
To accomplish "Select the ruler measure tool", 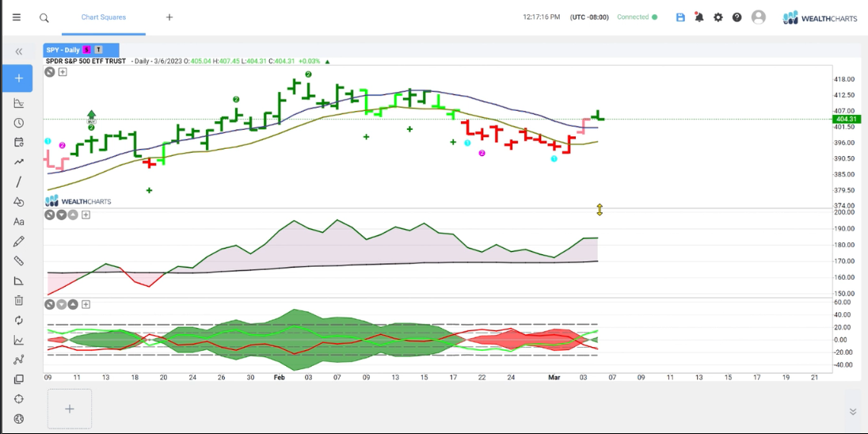I will pos(19,261).
